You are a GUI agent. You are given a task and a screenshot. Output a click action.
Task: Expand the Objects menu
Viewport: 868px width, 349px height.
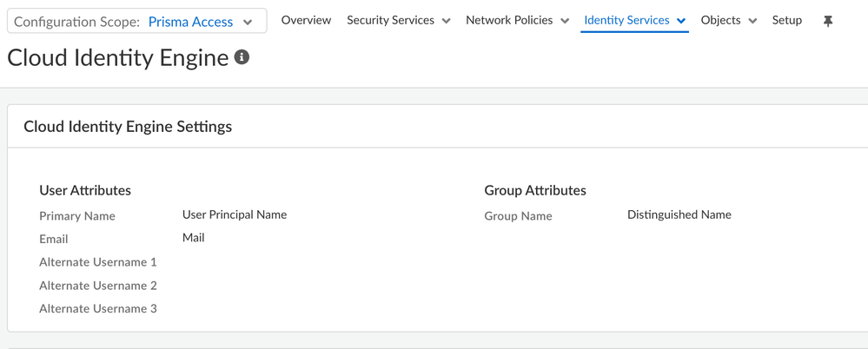coord(728,20)
